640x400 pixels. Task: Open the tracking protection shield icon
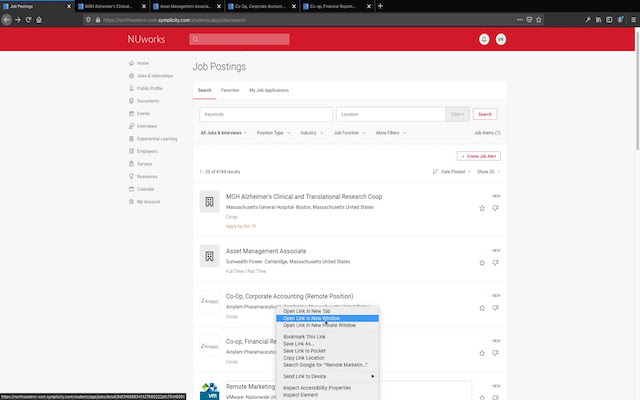pos(88,20)
